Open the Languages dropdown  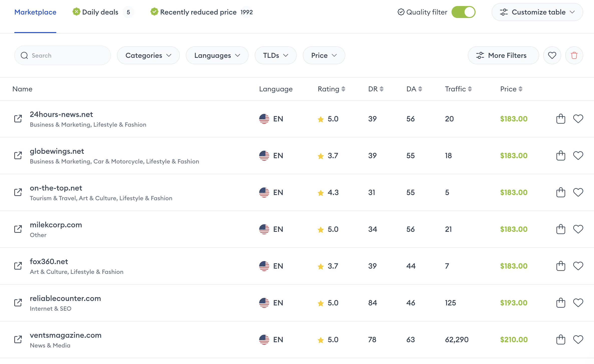217,55
